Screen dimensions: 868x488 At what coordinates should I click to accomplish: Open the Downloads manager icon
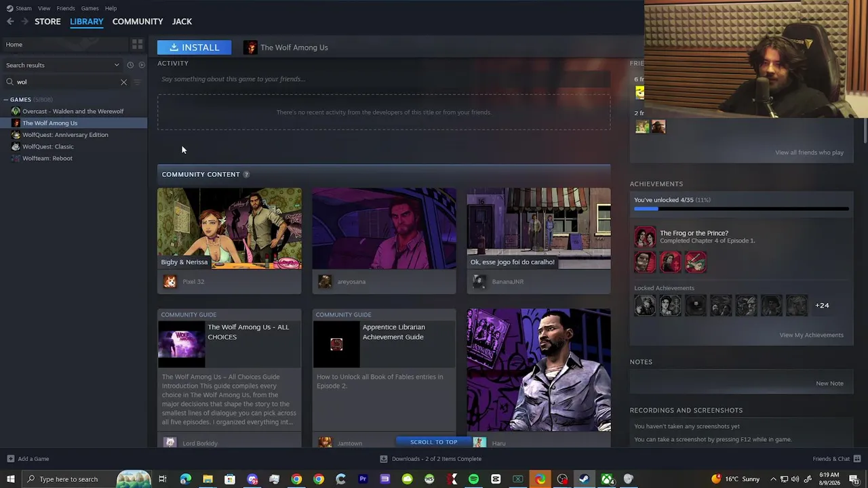384,459
